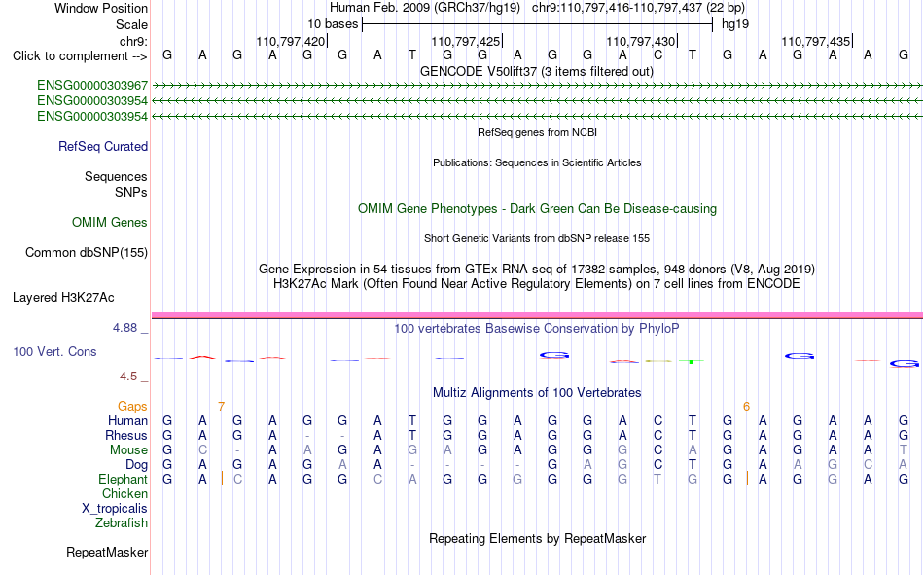This screenshot has width=924, height=575.
Task: Open the OMIM Genes track label
Action: 109,223
